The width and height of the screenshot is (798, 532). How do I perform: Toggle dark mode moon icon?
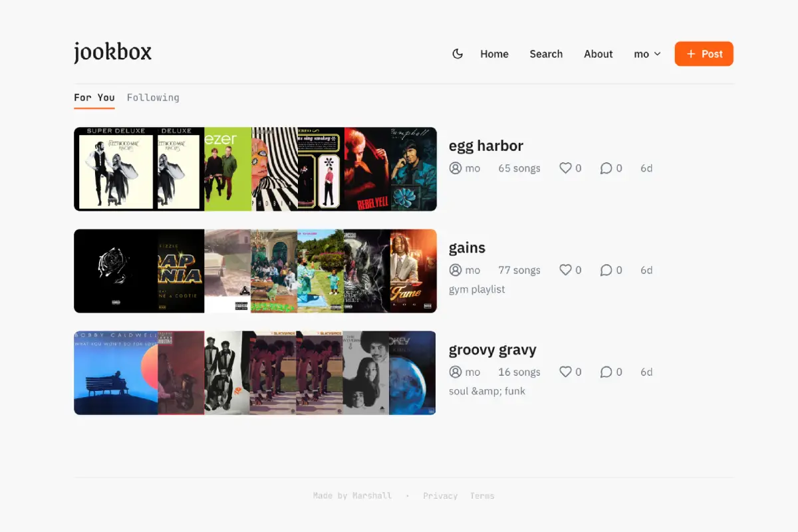click(x=458, y=54)
